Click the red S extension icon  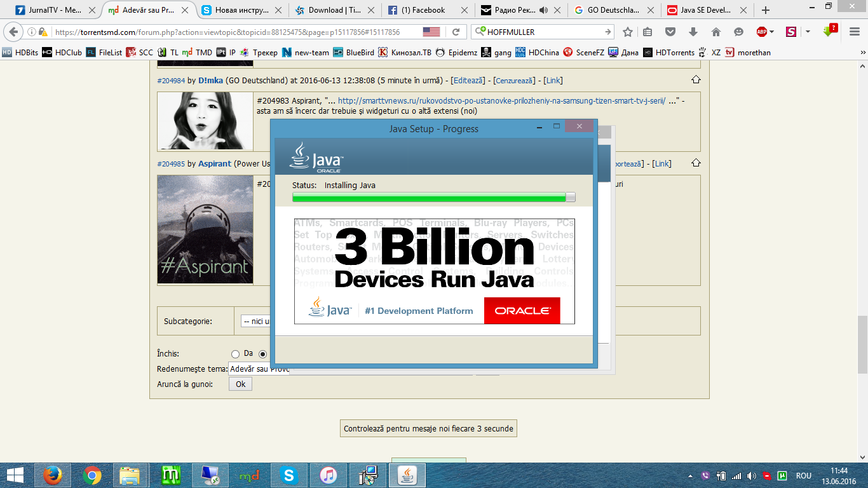[x=791, y=32]
